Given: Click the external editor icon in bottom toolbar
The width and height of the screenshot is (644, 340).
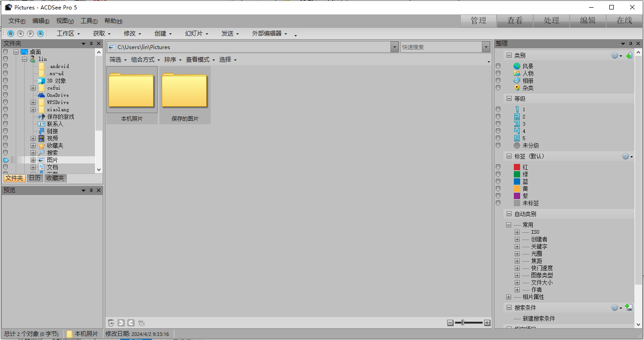Looking at the screenshot, I should point(111,322).
